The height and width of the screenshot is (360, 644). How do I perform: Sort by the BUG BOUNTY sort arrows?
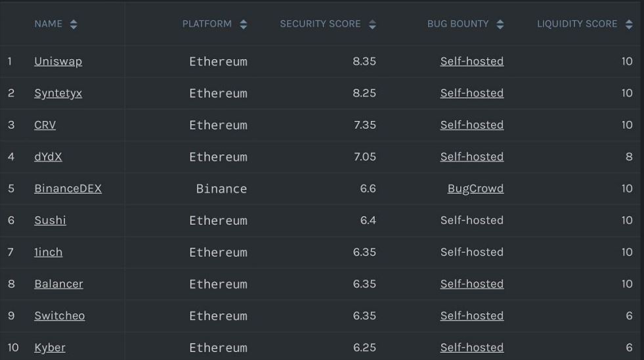tap(500, 24)
